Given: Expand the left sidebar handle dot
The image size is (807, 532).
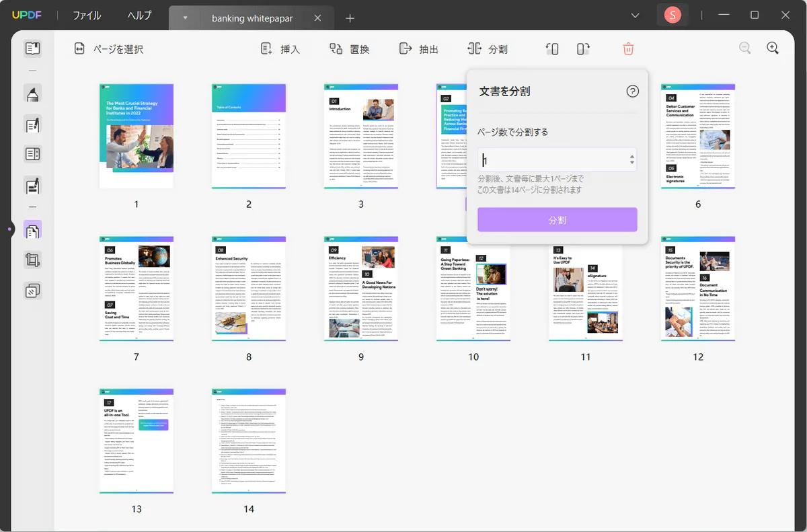Looking at the screenshot, I should (x=9, y=230).
